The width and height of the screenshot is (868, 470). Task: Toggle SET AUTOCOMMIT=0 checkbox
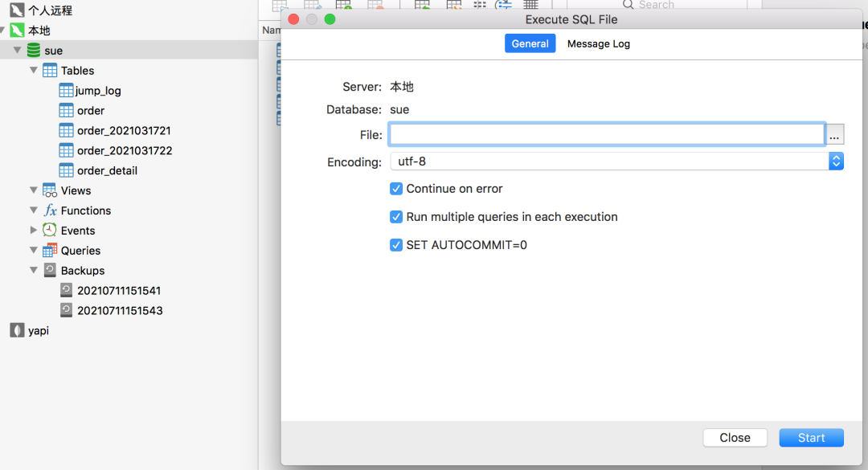(x=395, y=245)
